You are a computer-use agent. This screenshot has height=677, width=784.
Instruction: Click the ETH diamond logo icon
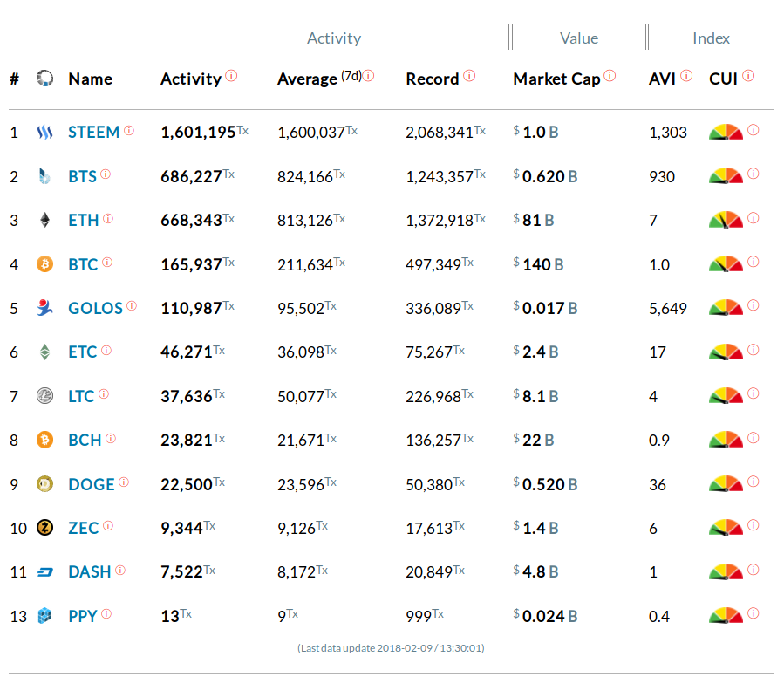(45, 220)
